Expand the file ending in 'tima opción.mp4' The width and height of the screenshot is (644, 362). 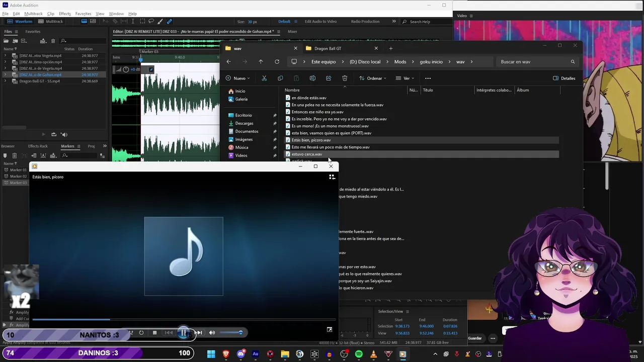coord(6,62)
